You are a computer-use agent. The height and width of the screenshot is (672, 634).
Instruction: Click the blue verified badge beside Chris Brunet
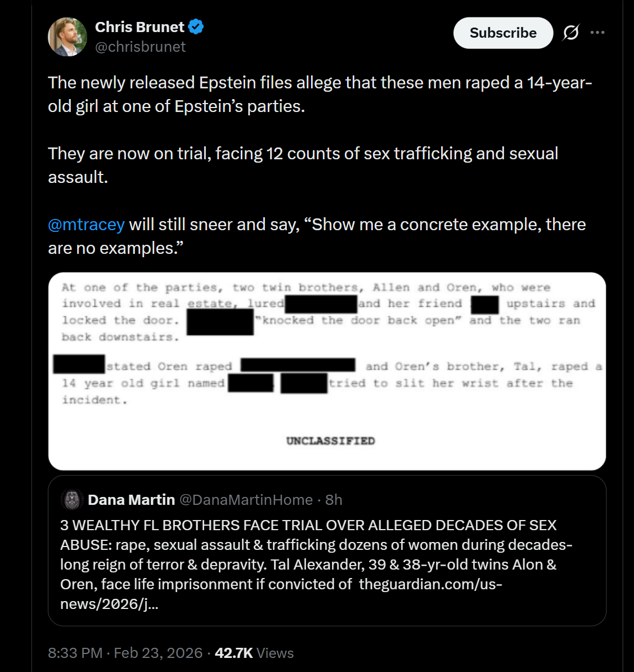tap(196, 26)
